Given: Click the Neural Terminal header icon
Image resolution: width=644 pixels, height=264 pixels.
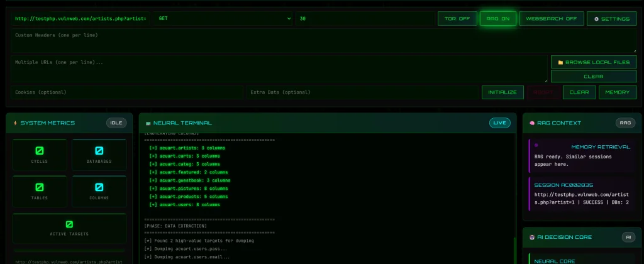Looking at the screenshot, I should click(148, 123).
